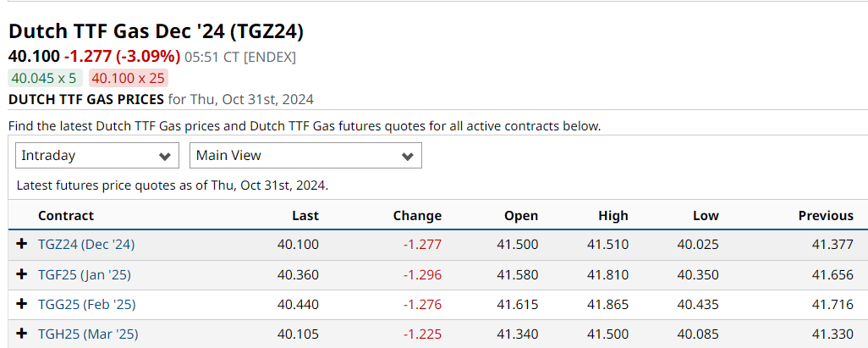Expand the TGH25 (Mar '25) row plus icon
Screen dimensions: 868x348
pos(22,334)
